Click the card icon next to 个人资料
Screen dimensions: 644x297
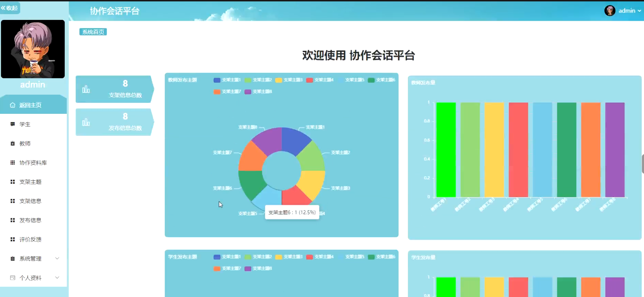[13, 278]
